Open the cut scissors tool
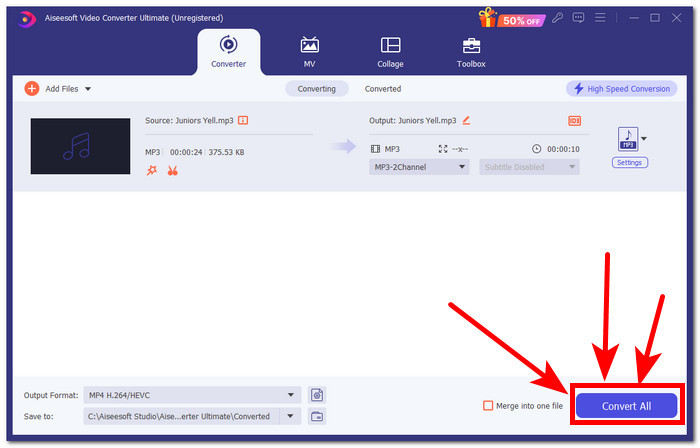Image resolution: width=700 pixels, height=448 pixels. [172, 170]
